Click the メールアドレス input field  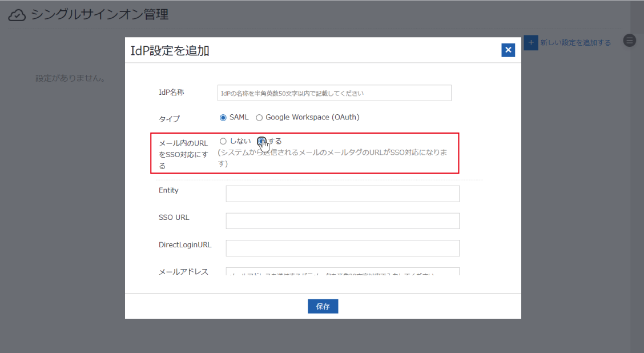343,272
